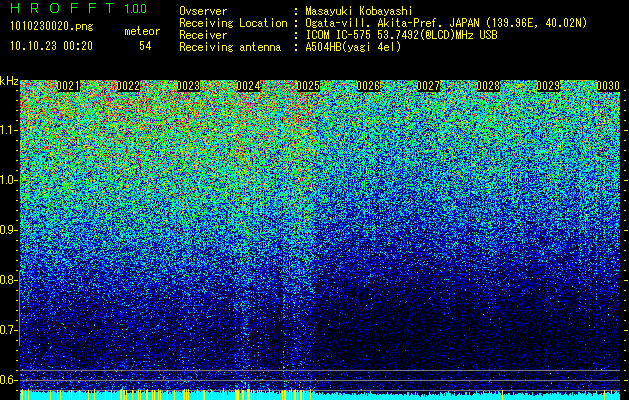
Task: Click the meteor count 54
Action: click(145, 46)
